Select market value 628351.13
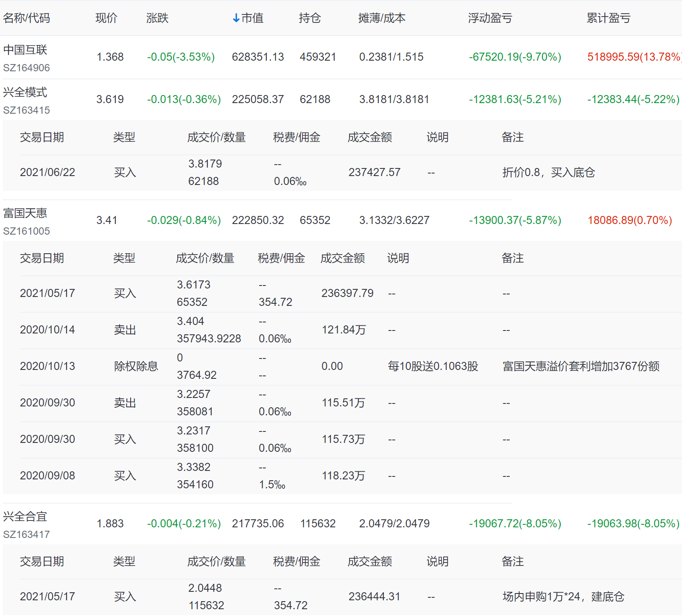The image size is (682, 616). [x=258, y=57]
